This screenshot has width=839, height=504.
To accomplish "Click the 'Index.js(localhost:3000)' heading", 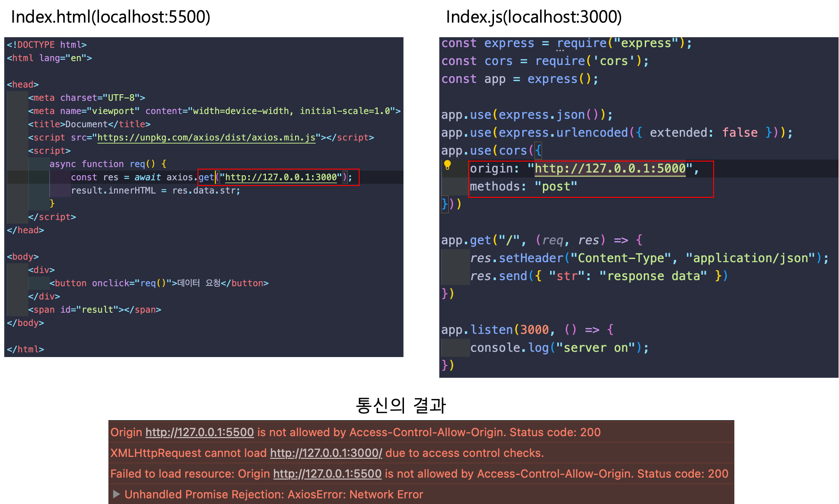I will pyautogui.click(x=534, y=17).
